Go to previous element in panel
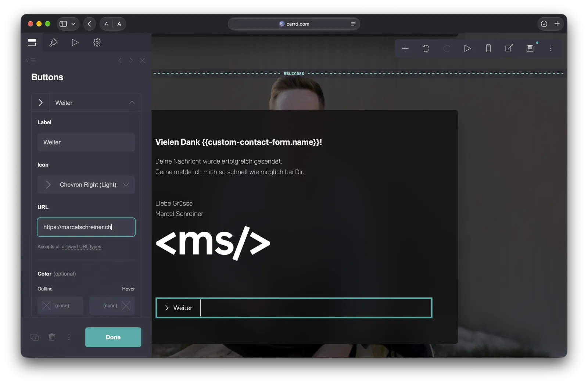 pos(120,60)
